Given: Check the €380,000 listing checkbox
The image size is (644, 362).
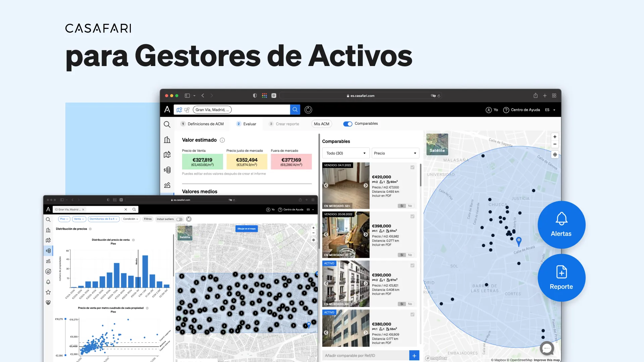Looking at the screenshot, I should (412, 314).
